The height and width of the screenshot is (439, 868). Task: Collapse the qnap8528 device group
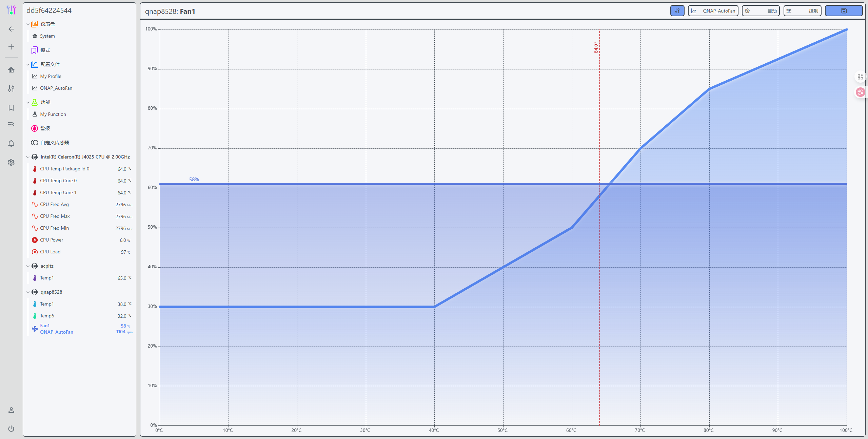point(28,292)
